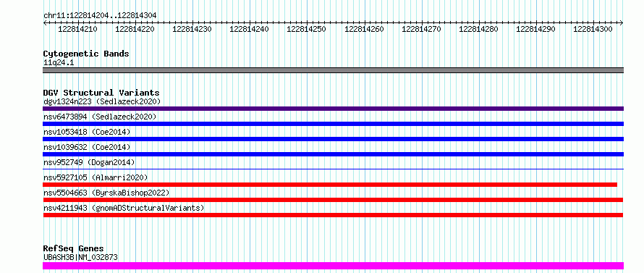Select the 11q24.1 band label
Image resolution: width=644 pixels, height=273 pixels.
click(x=59, y=63)
